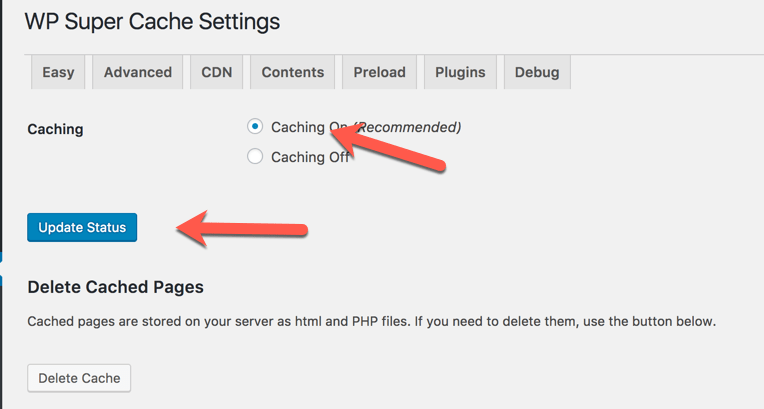Image resolution: width=764 pixels, height=409 pixels.
Task: Go to the Contents tab
Action: click(x=292, y=72)
